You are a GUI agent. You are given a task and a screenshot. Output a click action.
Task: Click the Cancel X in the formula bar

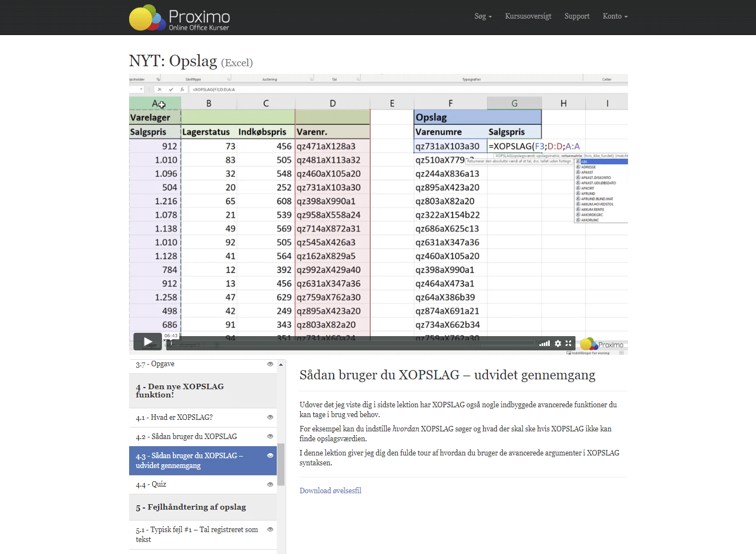click(x=160, y=89)
